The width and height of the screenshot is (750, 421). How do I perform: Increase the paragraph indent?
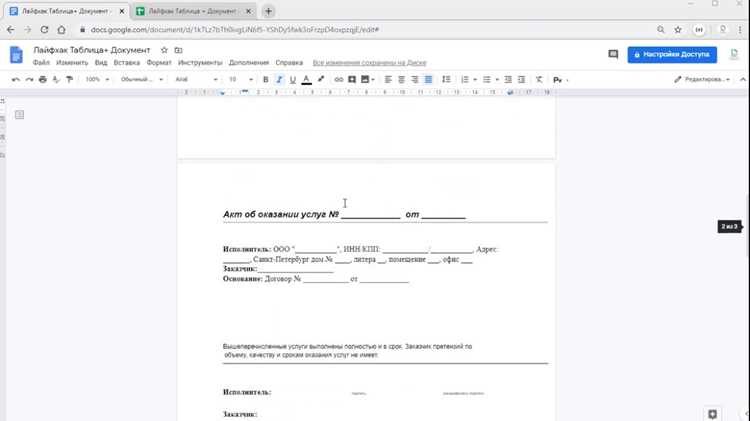coord(521,79)
